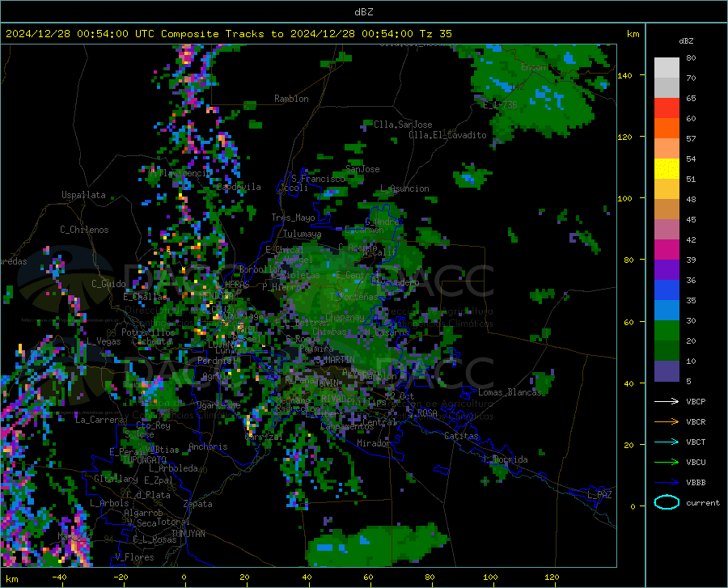Click the 'VBCT' legend label
This screenshot has height=588, width=728.
click(x=696, y=442)
